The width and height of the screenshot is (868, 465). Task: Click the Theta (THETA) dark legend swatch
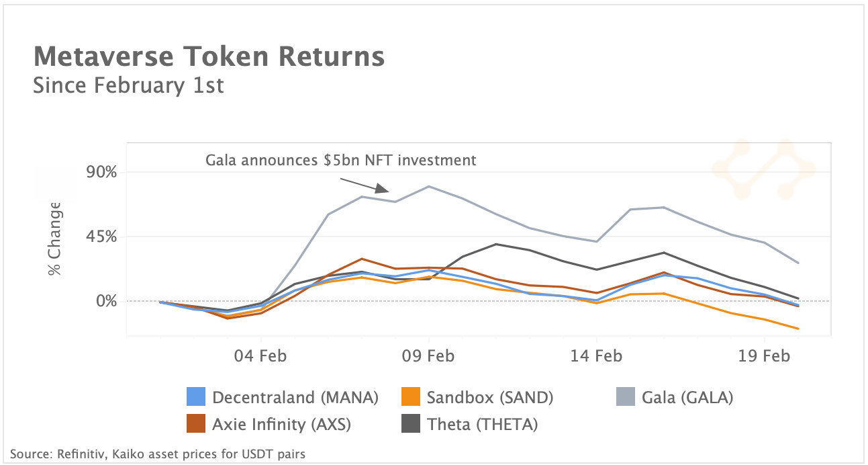click(410, 424)
